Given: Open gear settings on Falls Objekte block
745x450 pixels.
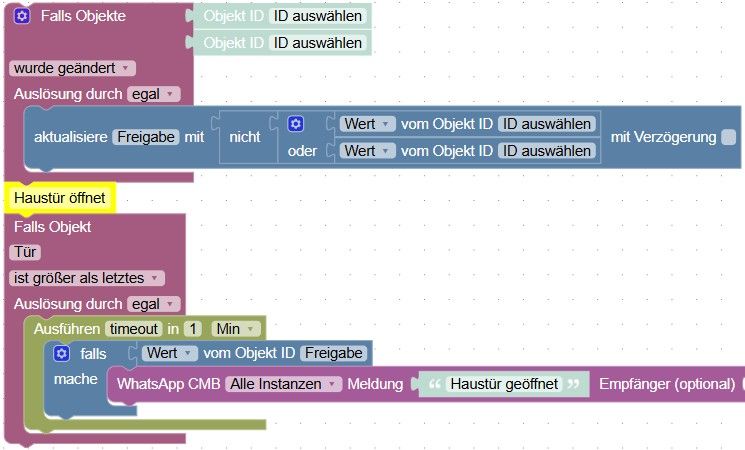Looking at the screenshot, I should (x=22, y=16).
